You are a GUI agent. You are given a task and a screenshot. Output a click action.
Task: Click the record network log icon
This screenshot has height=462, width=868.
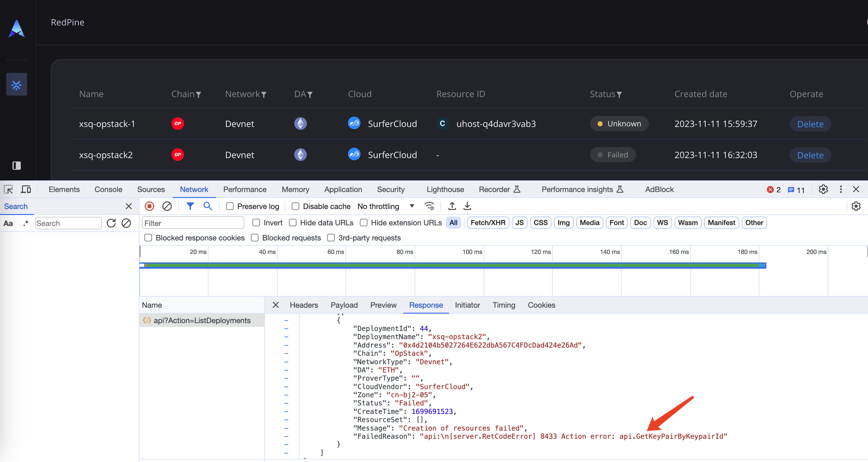tap(149, 206)
